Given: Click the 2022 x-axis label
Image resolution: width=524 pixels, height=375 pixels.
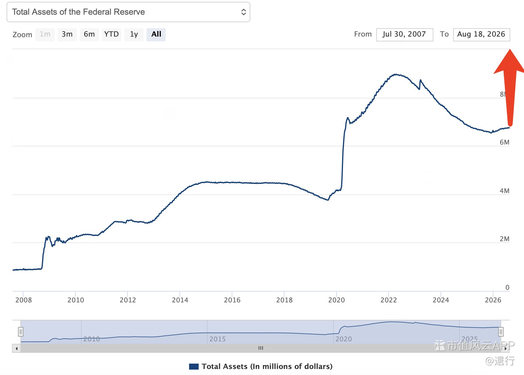Looking at the screenshot, I should coord(388,300).
